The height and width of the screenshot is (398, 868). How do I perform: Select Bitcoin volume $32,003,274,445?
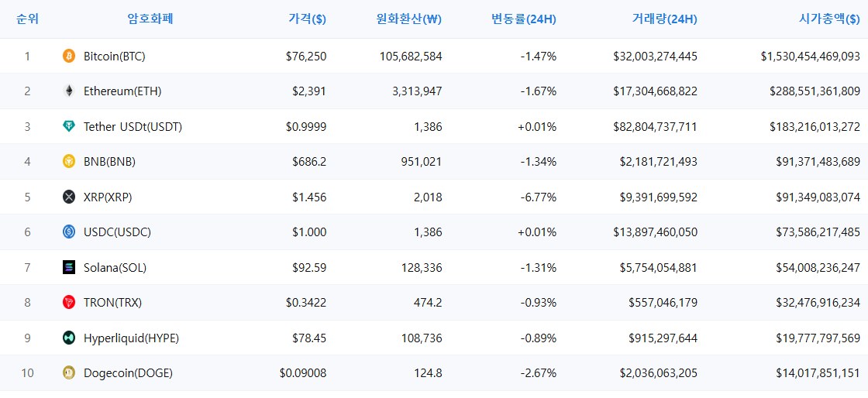click(656, 56)
